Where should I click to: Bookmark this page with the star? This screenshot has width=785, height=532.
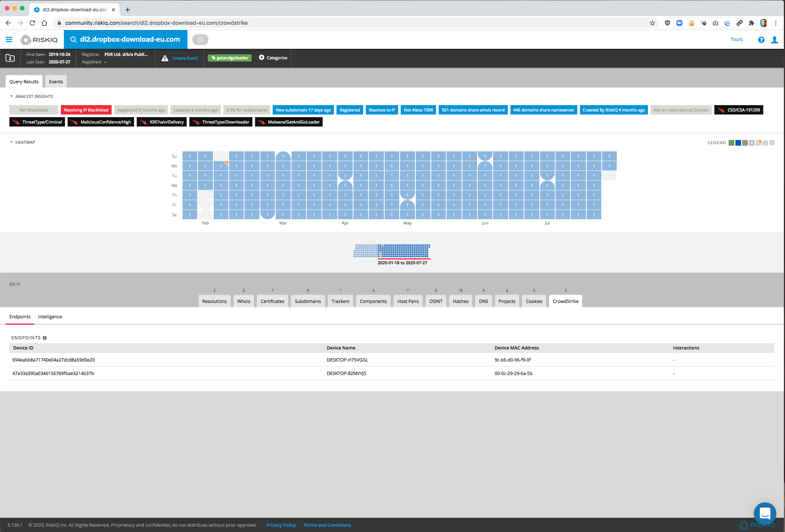(x=652, y=23)
